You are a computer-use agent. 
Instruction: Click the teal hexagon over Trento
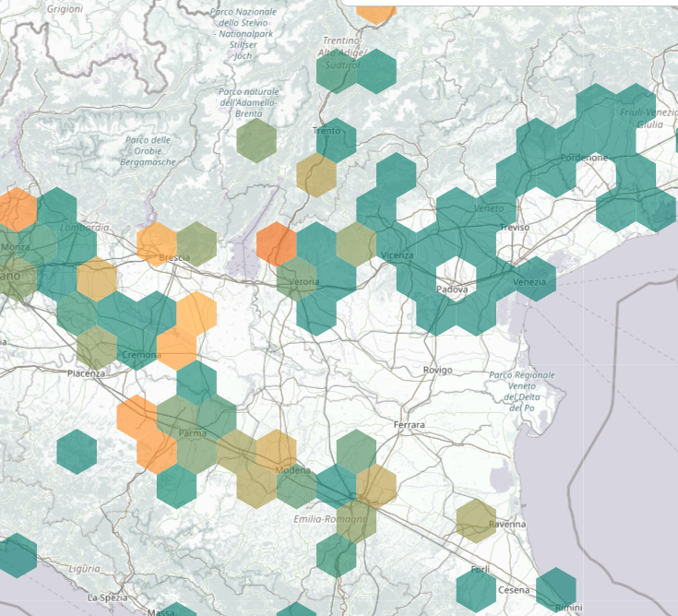(337, 140)
